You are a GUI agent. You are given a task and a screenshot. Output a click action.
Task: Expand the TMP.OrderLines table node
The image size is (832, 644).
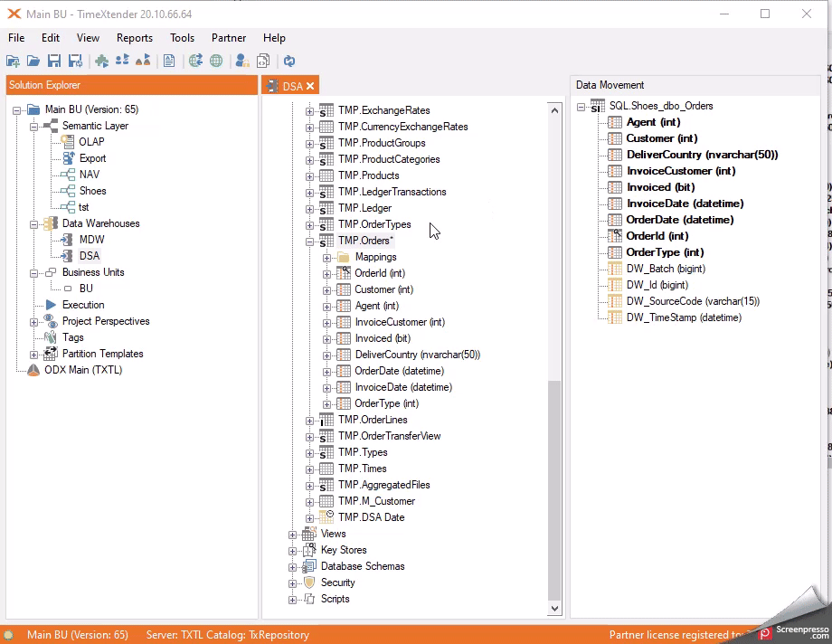tap(309, 421)
